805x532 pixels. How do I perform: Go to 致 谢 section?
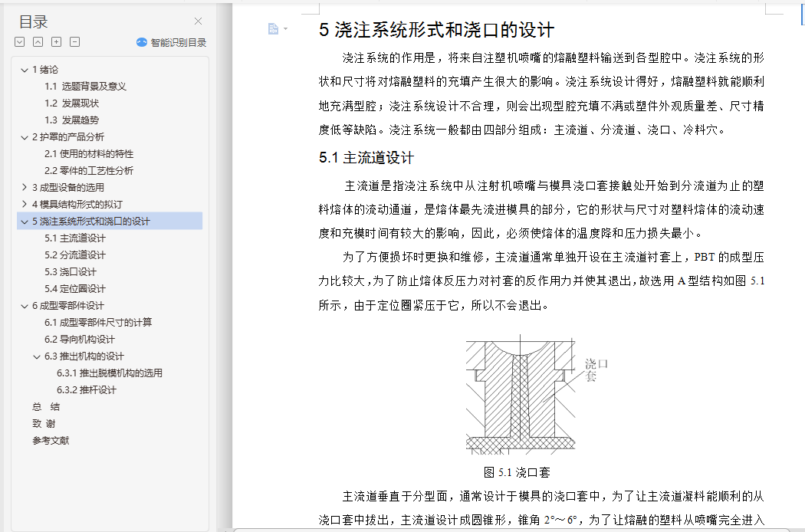coord(44,424)
